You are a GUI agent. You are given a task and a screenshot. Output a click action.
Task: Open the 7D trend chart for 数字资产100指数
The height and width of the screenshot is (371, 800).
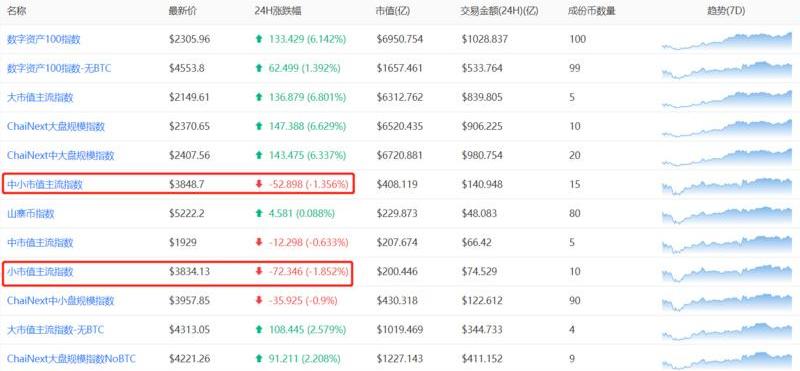pyautogui.click(x=727, y=41)
